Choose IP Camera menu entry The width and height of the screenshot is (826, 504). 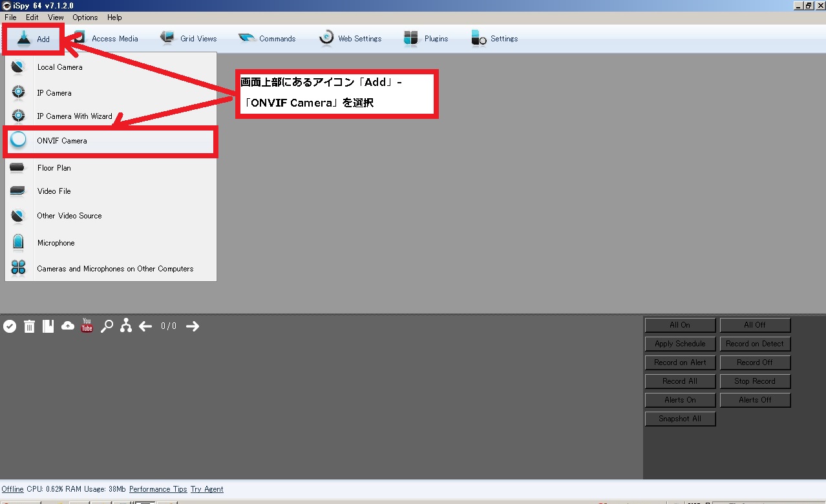pos(111,93)
